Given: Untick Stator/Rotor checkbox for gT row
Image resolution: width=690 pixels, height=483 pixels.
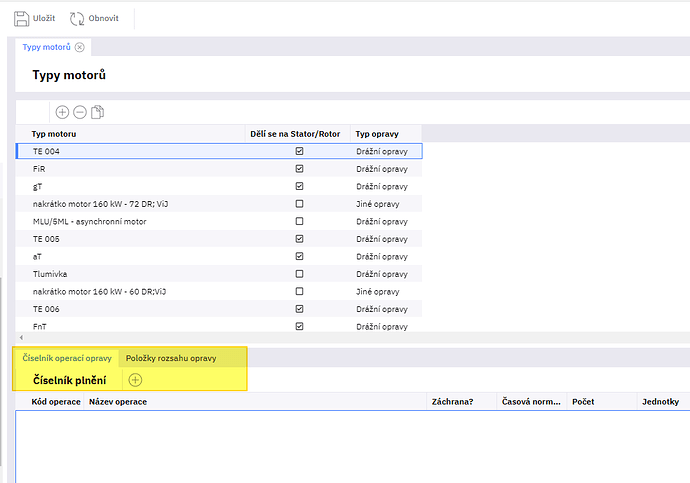Looking at the screenshot, I should [x=299, y=186].
